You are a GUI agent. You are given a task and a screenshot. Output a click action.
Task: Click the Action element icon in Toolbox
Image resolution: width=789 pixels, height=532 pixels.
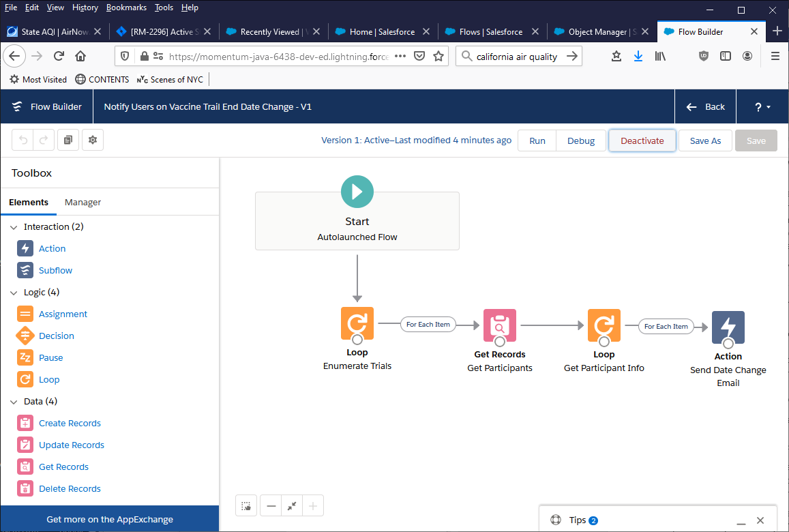tap(25, 248)
